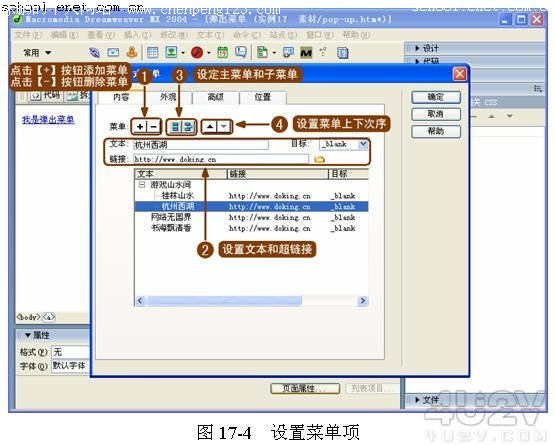Select the <body> tag in tag selector

(x=29, y=317)
